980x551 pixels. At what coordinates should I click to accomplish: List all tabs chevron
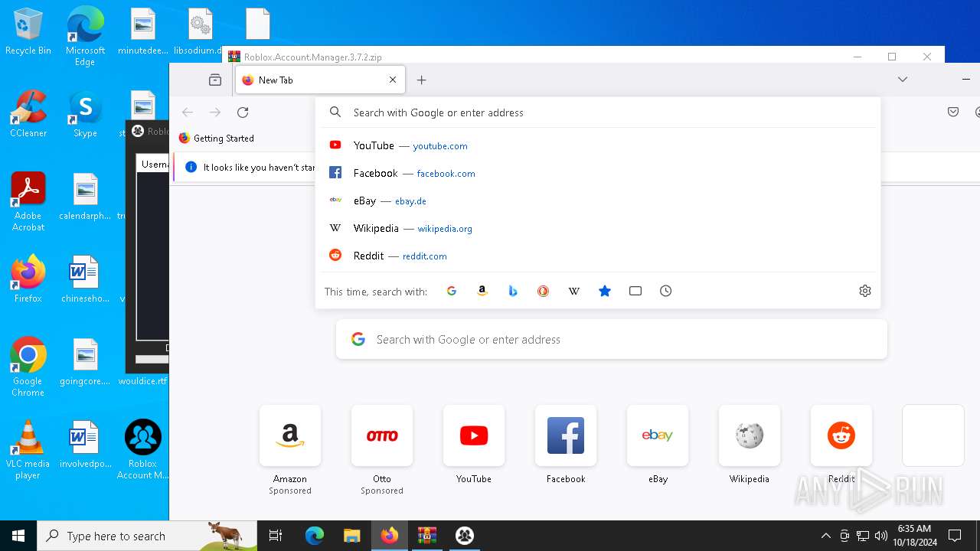(x=903, y=80)
